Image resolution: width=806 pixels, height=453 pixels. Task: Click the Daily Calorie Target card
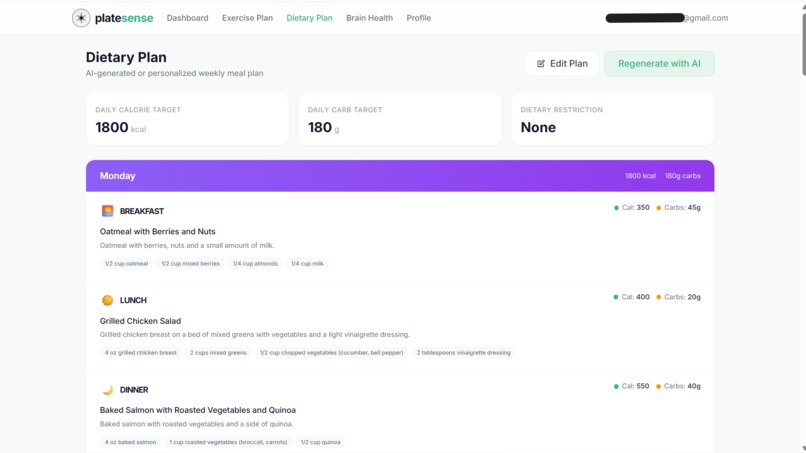(x=188, y=119)
